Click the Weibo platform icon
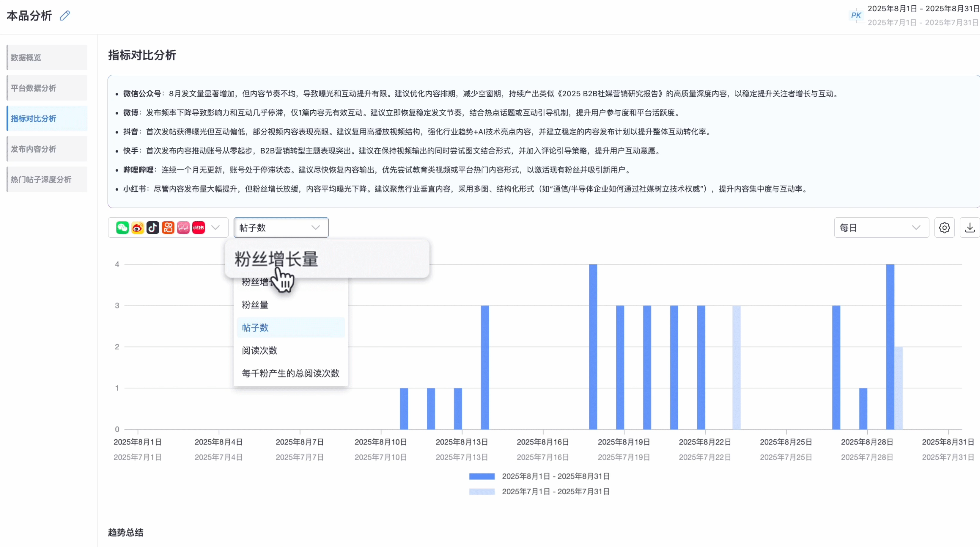Viewport: 980px width, 547px height. (137, 228)
